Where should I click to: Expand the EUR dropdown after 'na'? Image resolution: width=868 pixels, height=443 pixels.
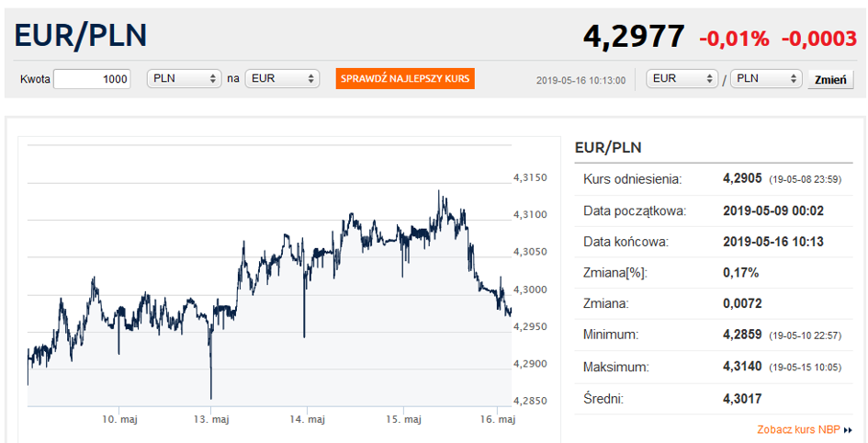[281, 79]
